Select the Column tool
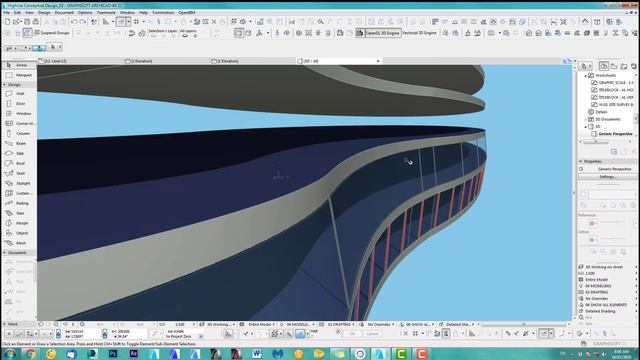This screenshot has width=640, height=360. [19, 133]
